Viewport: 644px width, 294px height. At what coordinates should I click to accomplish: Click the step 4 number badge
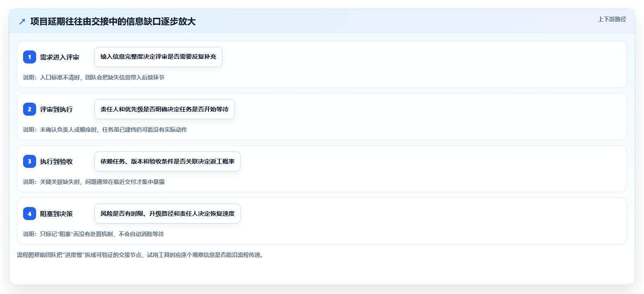30,214
